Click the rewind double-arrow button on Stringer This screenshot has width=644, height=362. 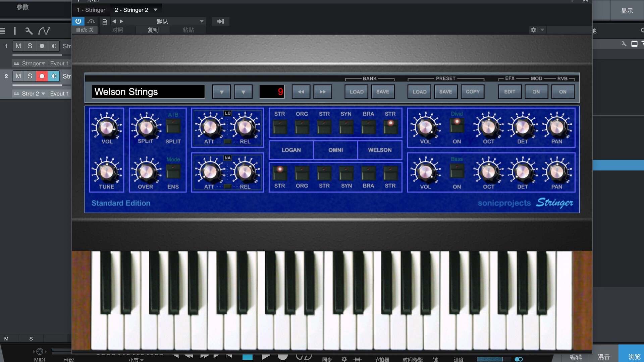coord(301,92)
